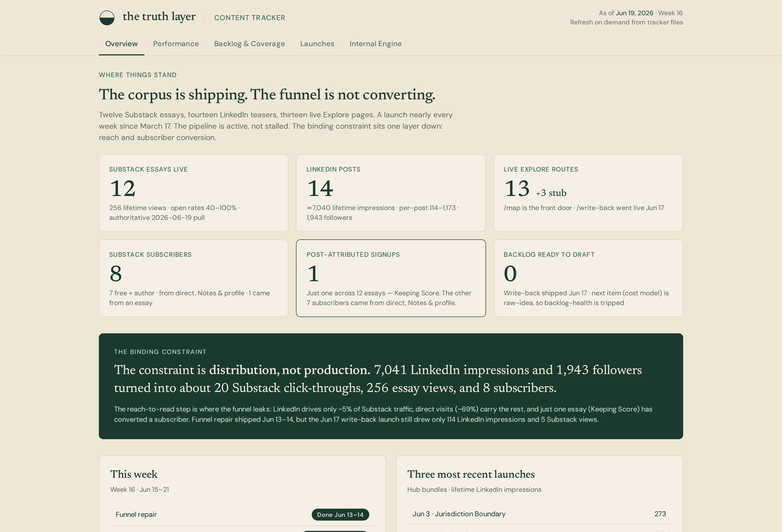The image size is (782, 532).
Task: Click the 273 impressions value
Action: pyautogui.click(x=660, y=514)
